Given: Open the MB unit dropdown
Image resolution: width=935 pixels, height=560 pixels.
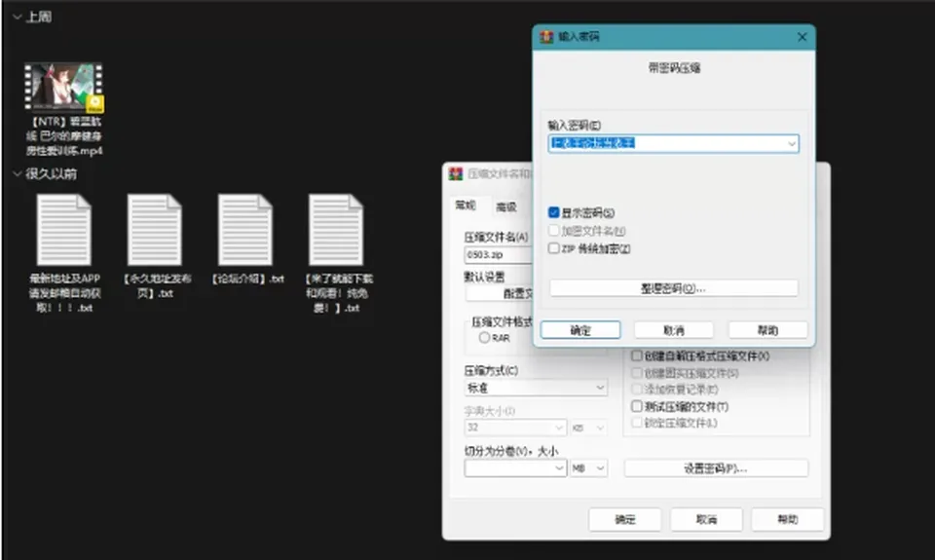Looking at the screenshot, I should pos(588,468).
